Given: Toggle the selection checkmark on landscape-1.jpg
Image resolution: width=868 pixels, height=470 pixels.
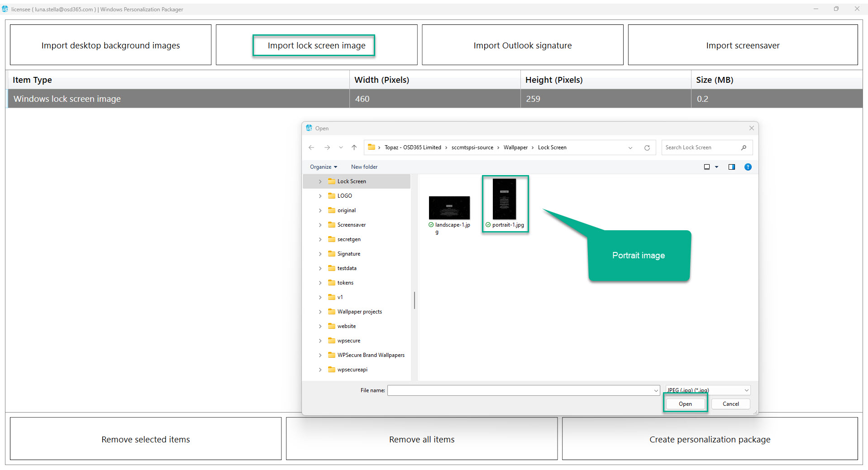Looking at the screenshot, I should [x=431, y=225].
